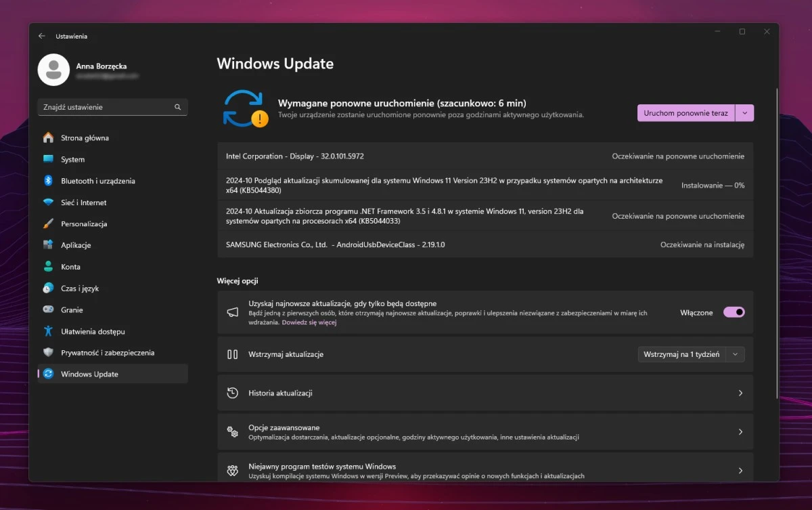
Task: Disable the Uzyskaj najnowsze aktualizacje toggle
Action: click(734, 312)
